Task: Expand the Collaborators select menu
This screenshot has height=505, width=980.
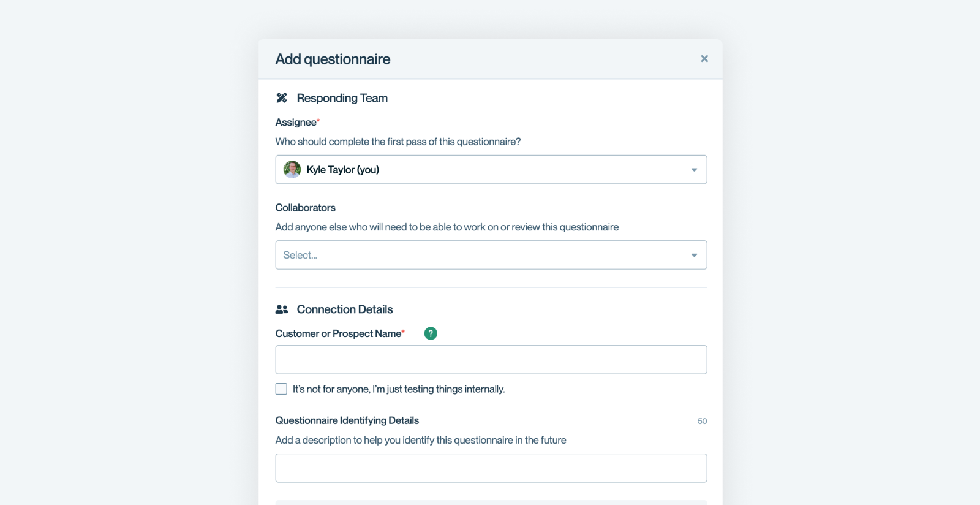Action: pos(491,254)
